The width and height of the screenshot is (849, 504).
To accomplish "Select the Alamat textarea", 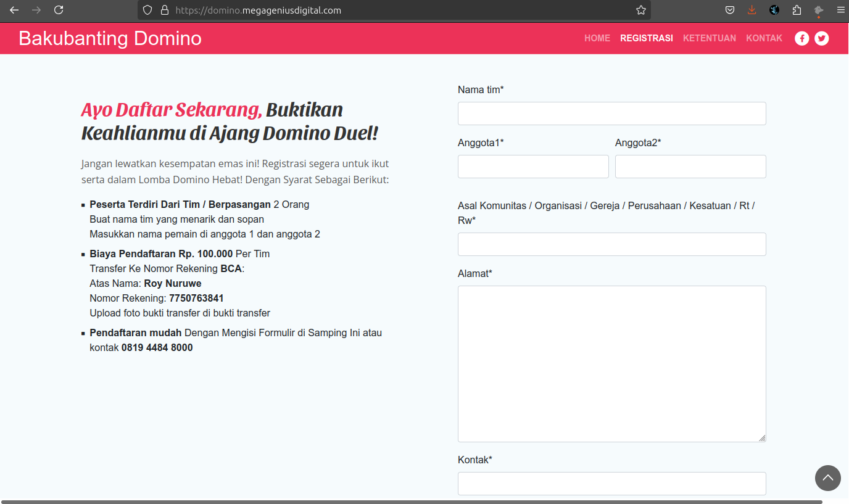I will (x=611, y=363).
